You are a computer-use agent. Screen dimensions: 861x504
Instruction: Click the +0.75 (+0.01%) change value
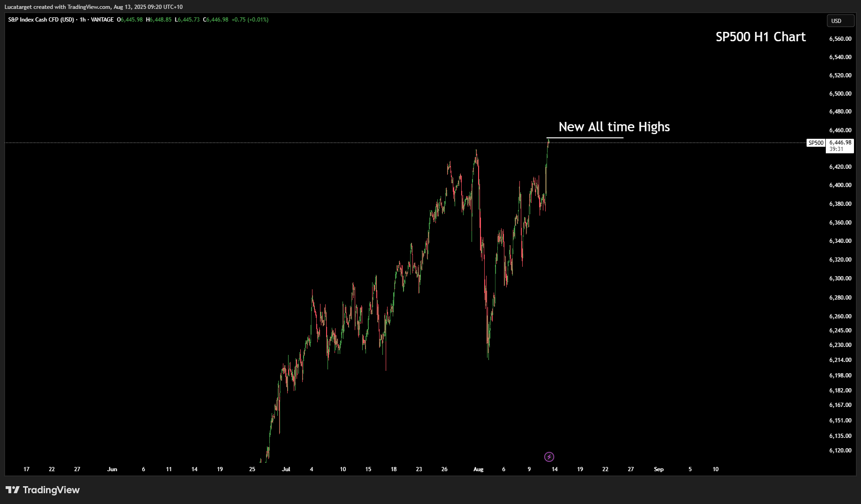(x=250, y=20)
